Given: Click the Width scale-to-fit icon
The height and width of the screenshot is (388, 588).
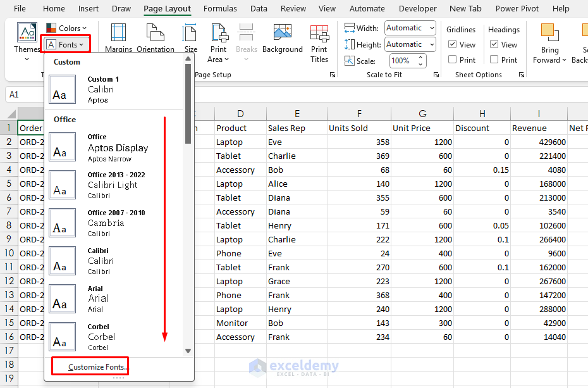Looking at the screenshot, I should 349,28.
